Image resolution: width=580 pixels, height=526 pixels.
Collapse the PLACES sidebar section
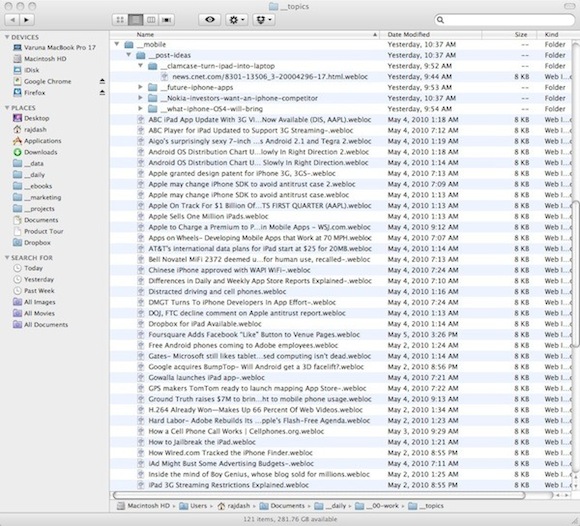[x=7, y=108]
